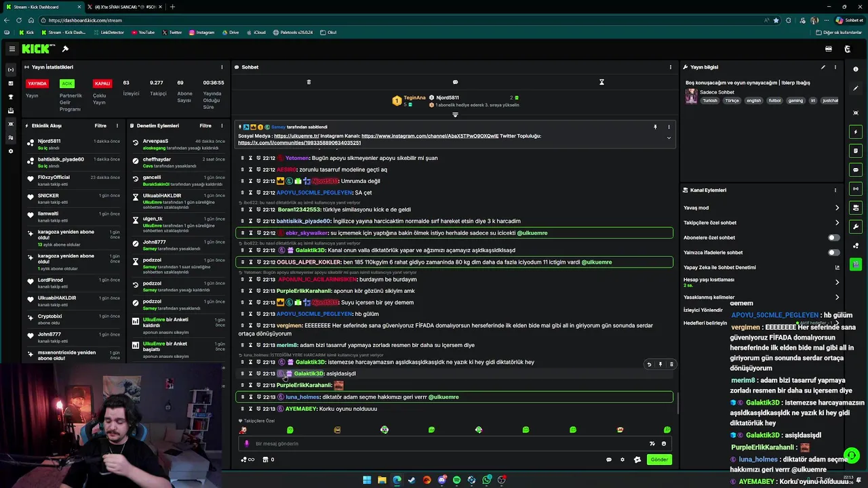This screenshot has height=488, width=868.
Task: Click the Turkish tag in stream info
Action: click(710, 100)
